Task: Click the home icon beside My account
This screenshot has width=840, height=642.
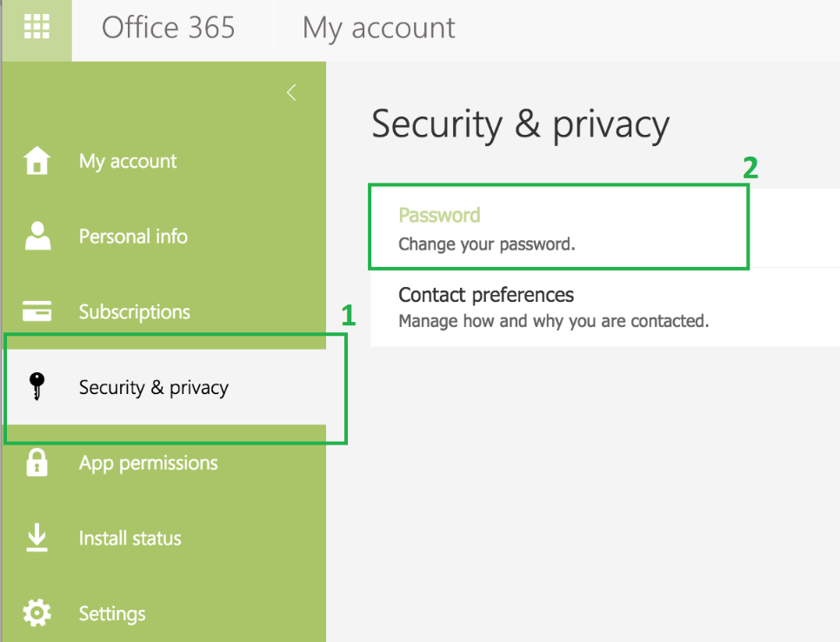Action: coord(37,161)
